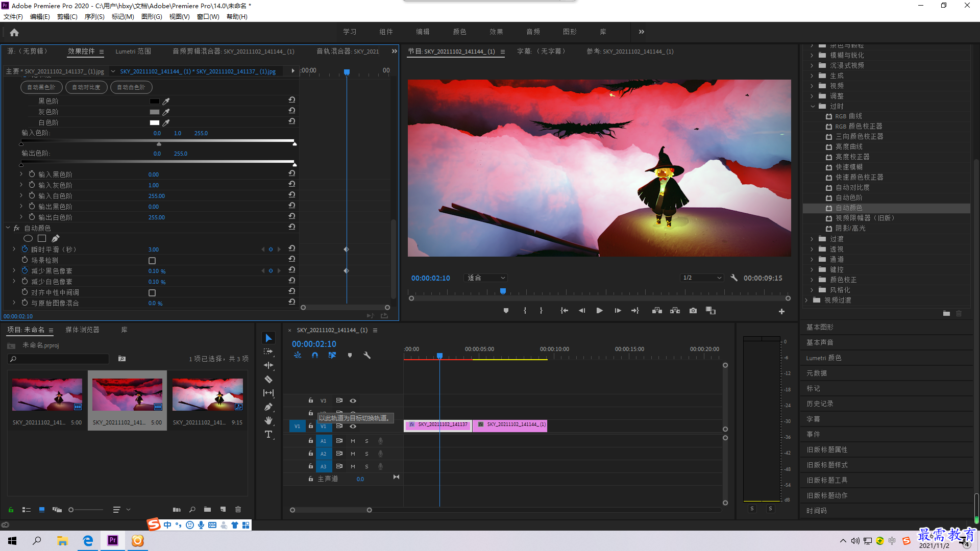
Task: Open the zoom level fit dropdown
Action: pos(485,278)
